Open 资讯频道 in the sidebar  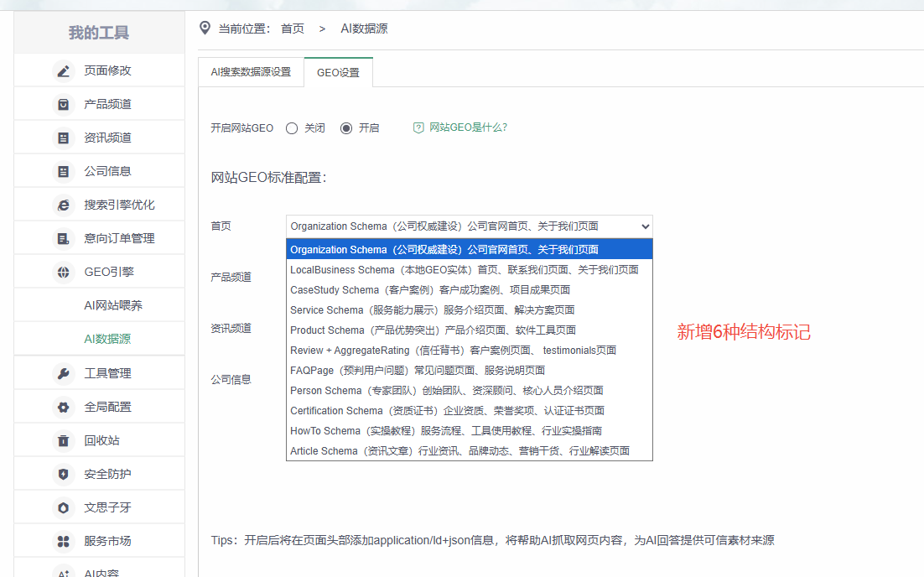point(108,138)
